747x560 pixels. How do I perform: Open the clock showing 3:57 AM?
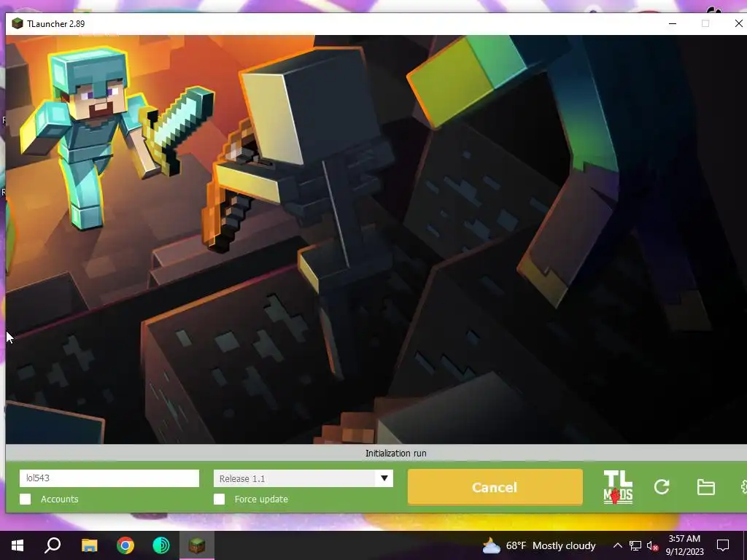[x=684, y=545]
